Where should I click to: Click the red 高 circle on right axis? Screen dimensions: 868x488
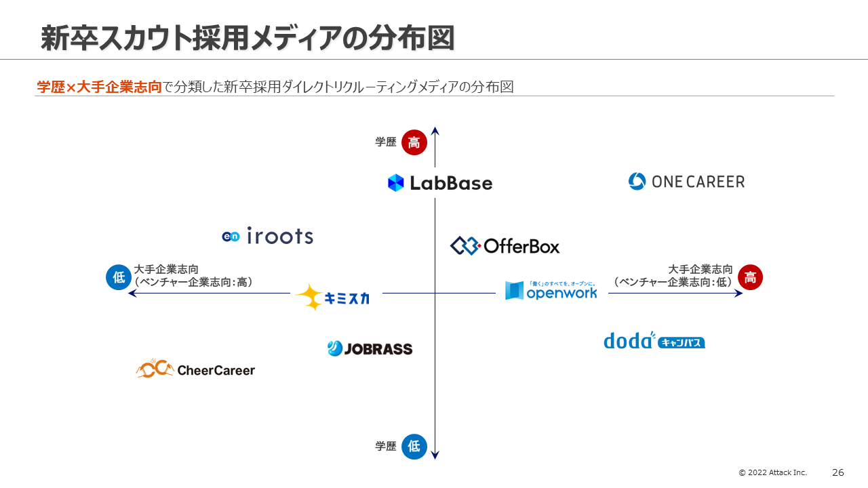[750, 277]
